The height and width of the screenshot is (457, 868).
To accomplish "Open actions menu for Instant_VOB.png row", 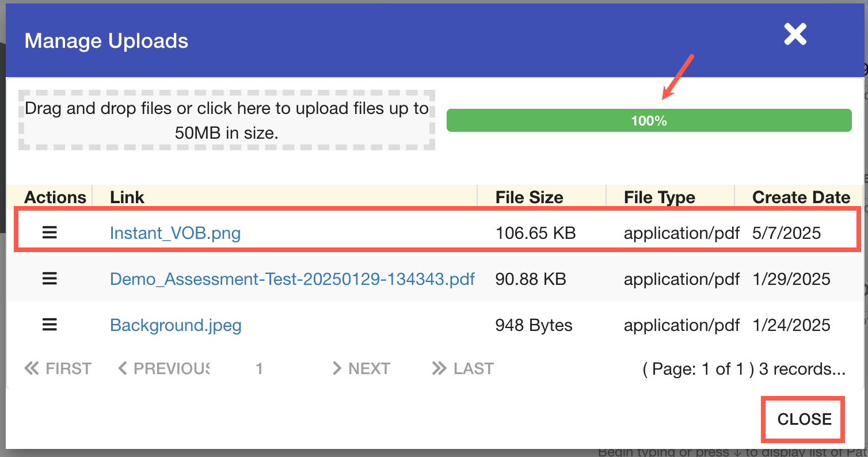I will (50, 233).
